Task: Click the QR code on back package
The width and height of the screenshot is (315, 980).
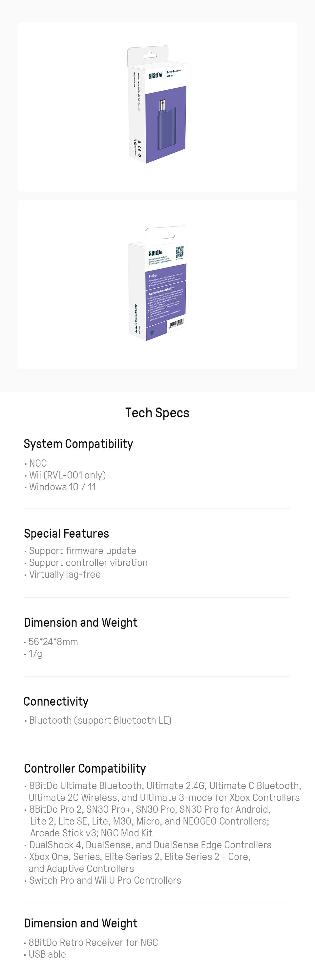Action: tap(180, 252)
